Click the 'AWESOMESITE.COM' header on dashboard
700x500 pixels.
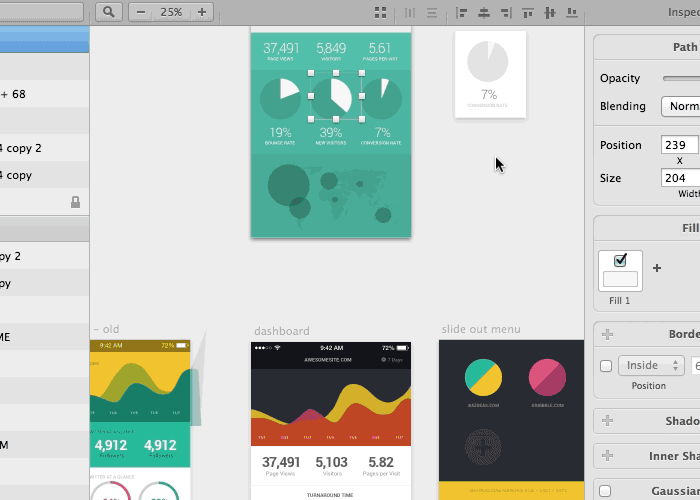328,359
